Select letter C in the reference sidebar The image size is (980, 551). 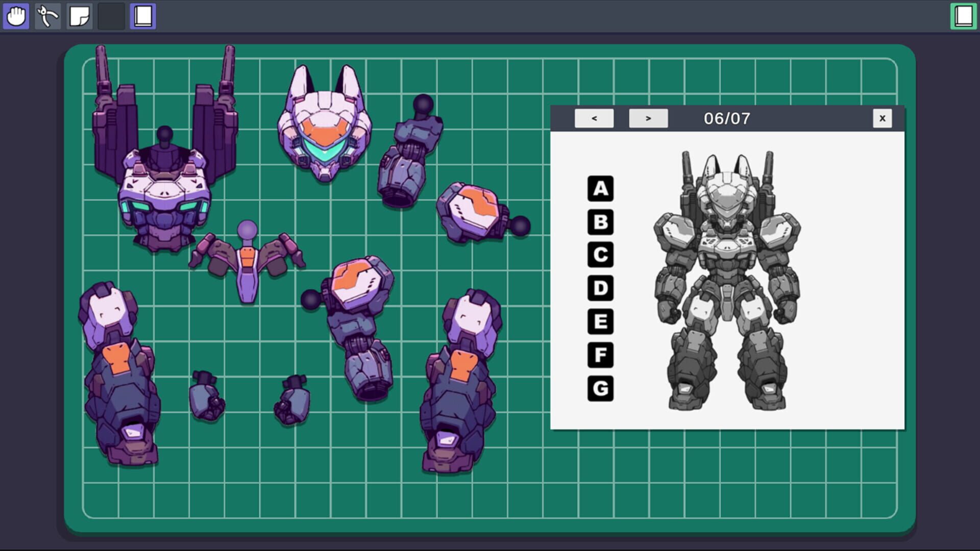point(600,254)
